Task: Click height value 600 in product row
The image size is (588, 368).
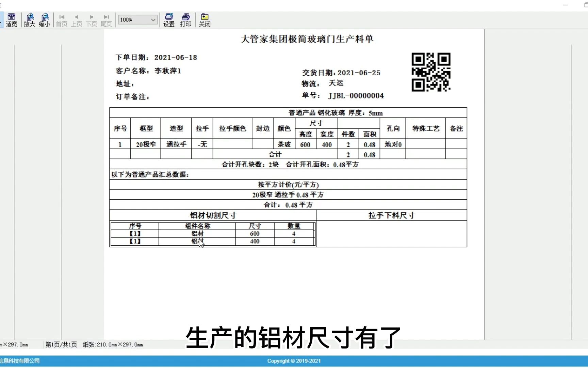Action: click(x=305, y=145)
